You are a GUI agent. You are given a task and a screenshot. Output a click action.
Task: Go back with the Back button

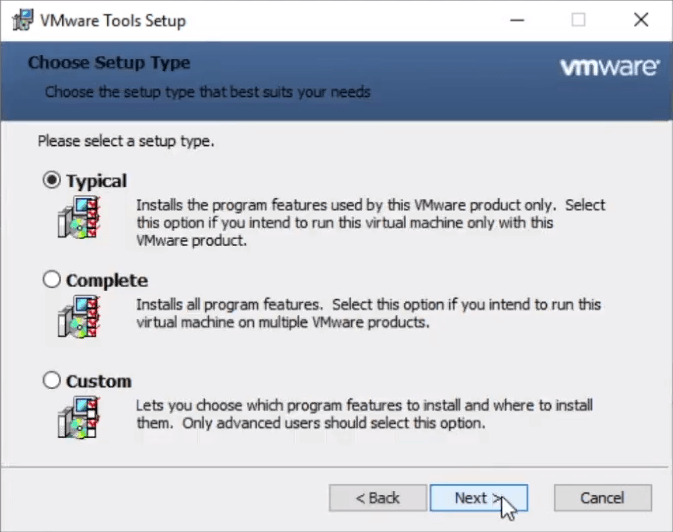378,498
